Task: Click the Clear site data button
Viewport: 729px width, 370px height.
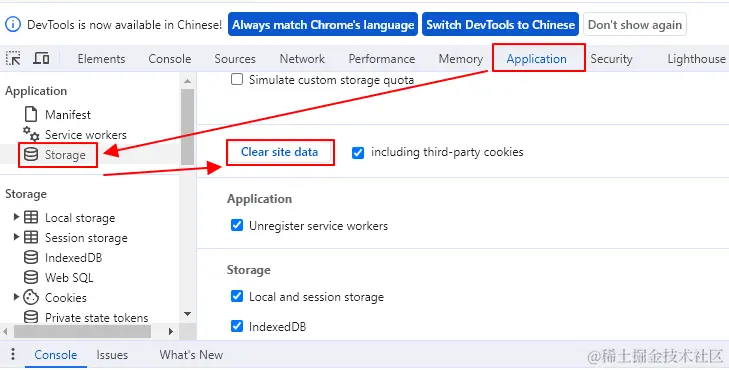Action: pyautogui.click(x=279, y=152)
